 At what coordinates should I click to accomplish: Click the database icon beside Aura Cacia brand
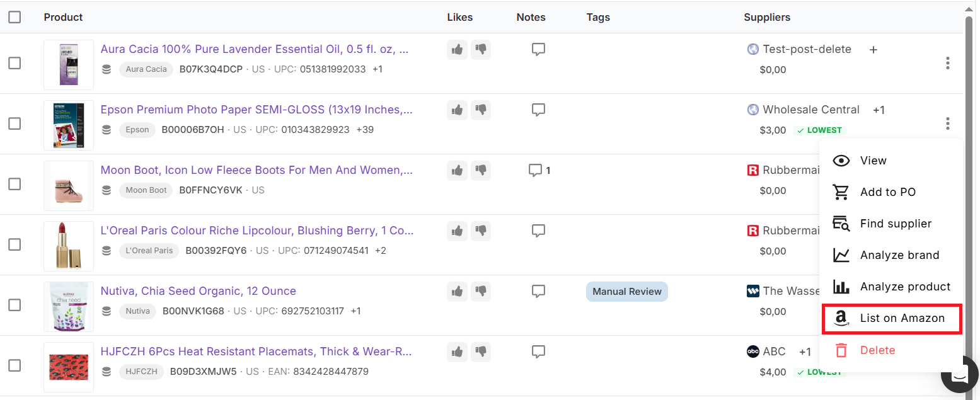(107, 69)
